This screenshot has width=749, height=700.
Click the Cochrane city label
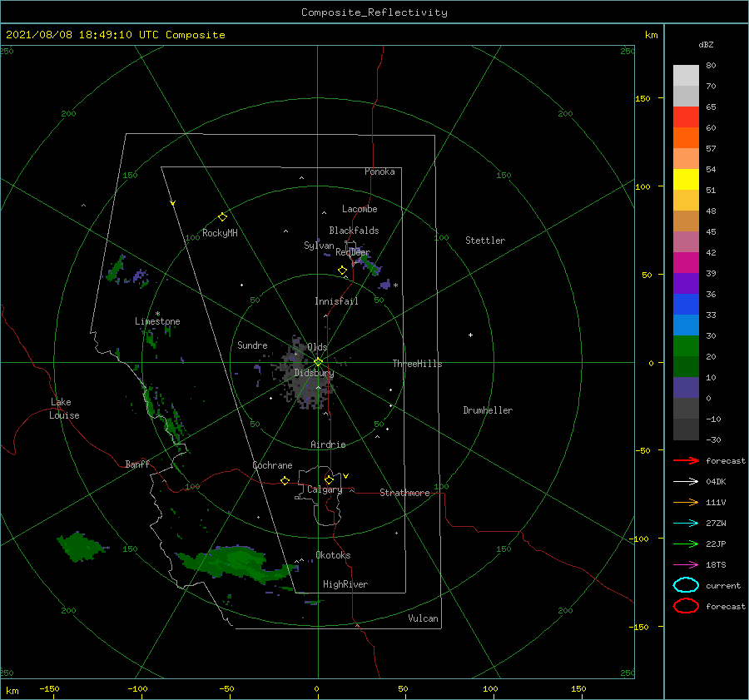[272, 465]
